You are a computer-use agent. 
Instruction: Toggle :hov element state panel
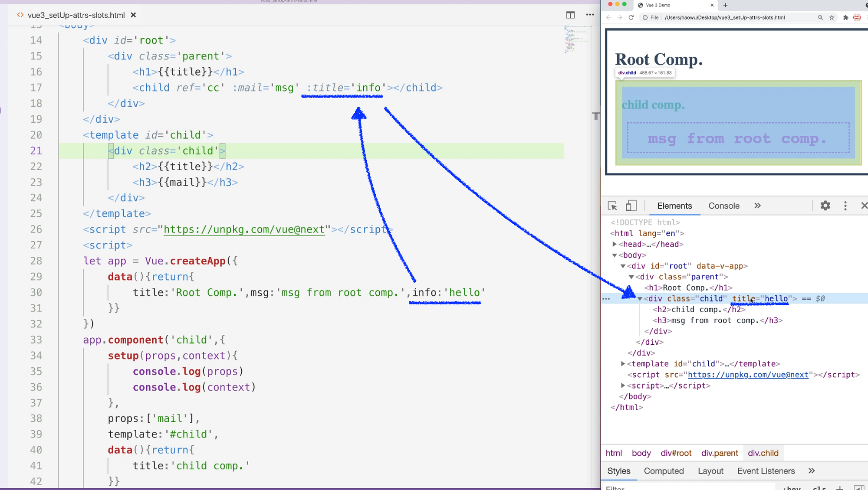point(792,487)
